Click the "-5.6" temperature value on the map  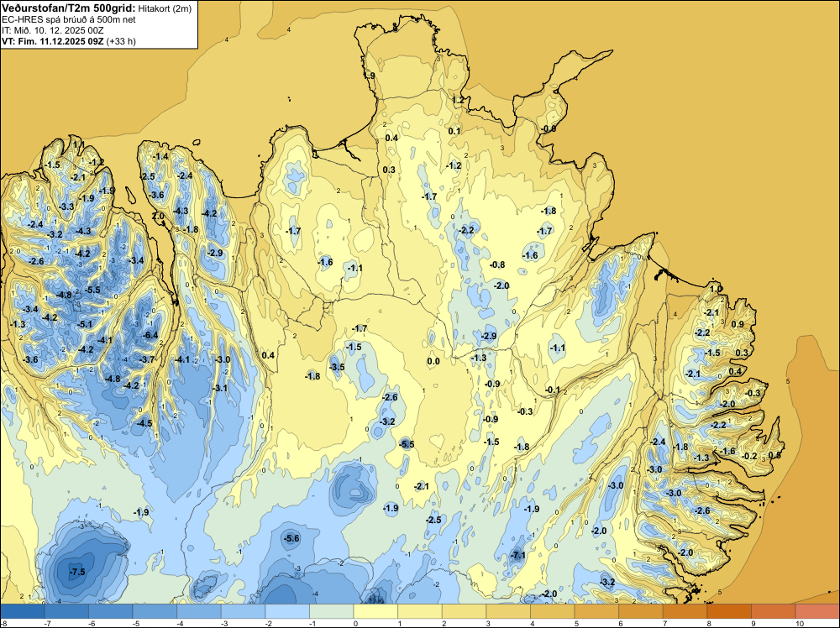coord(291,539)
